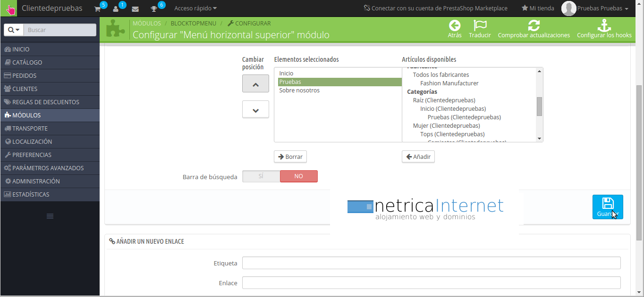Click Conectar con su cuenta de PrestaShop Marketplace

tap(435, 8)
